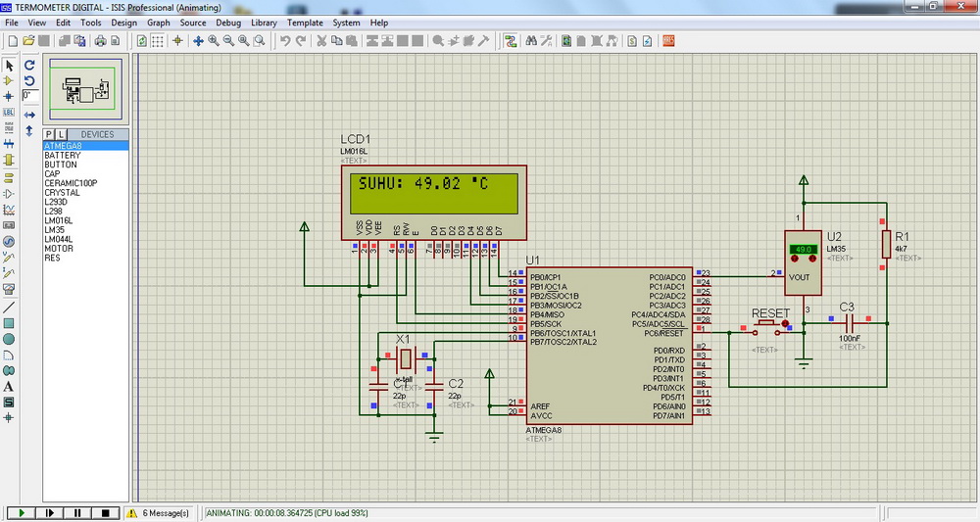Select the Component mode tool in sidebar
The height and width of the screenshot is (522, 980).
(9, 80)
